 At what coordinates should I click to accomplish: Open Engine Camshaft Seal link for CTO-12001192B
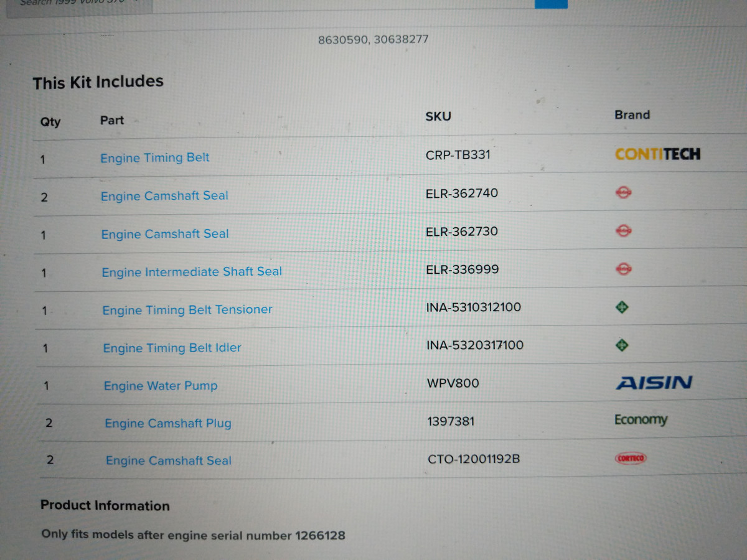pos(169,461)
